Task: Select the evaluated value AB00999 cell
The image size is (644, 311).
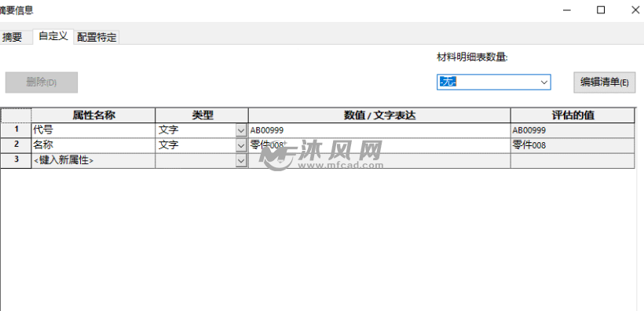Action: coord(573,130)
